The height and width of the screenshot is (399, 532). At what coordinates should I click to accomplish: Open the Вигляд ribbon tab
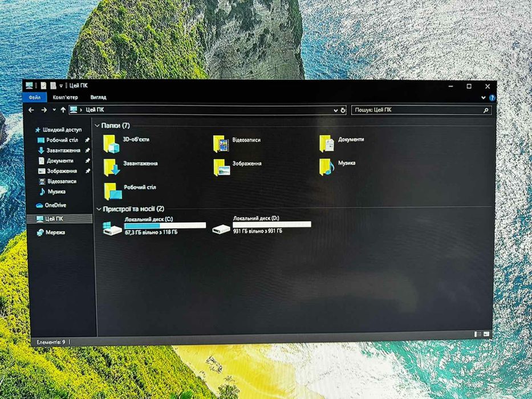(x=99, y=97)
